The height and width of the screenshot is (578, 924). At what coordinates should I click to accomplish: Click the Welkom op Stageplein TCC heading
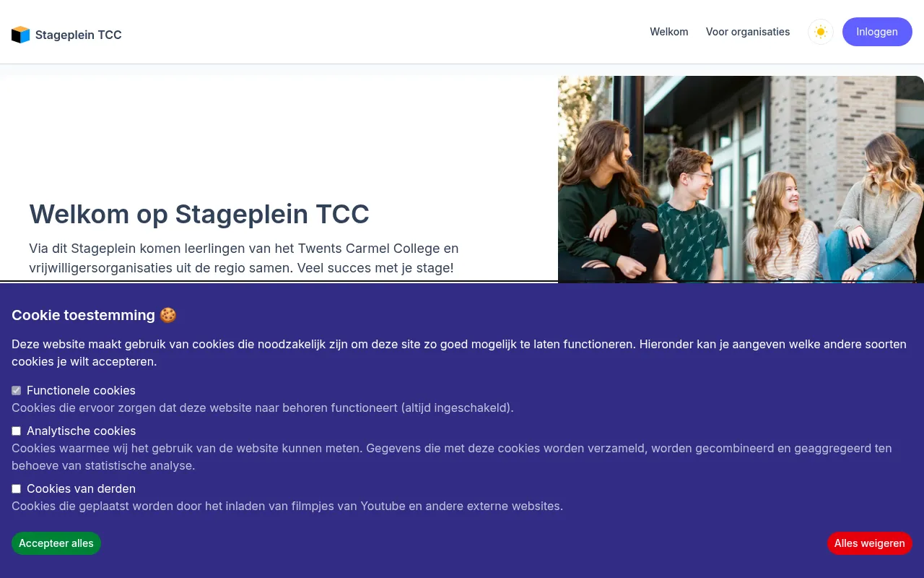click(199, 215)
